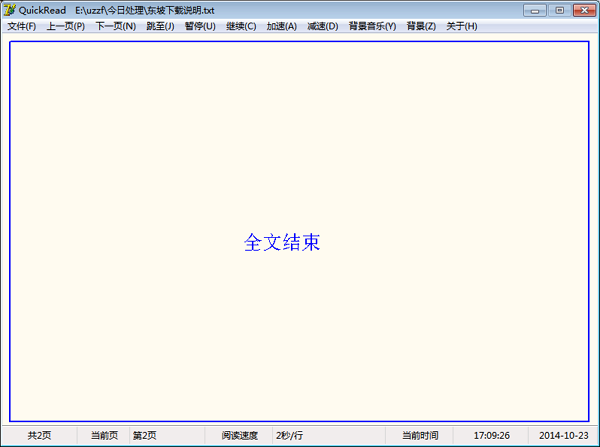
Task: Click the 共2页 status bar entry
Action: 39,436
